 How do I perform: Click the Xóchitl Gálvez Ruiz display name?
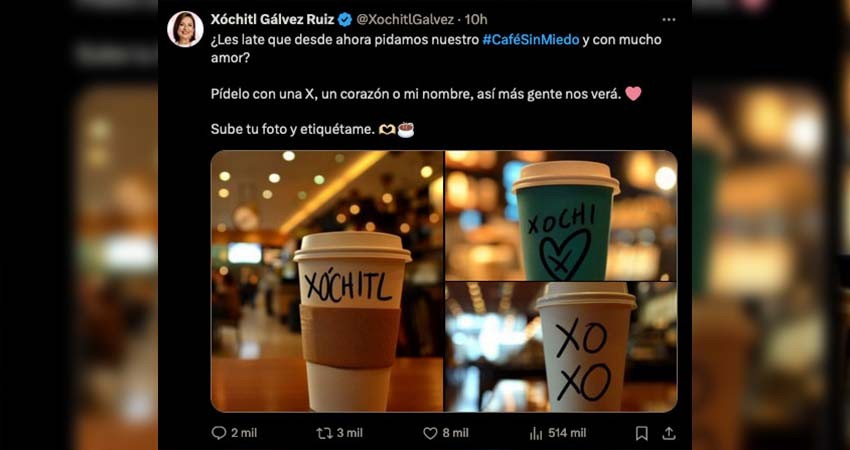click(273, 20)
